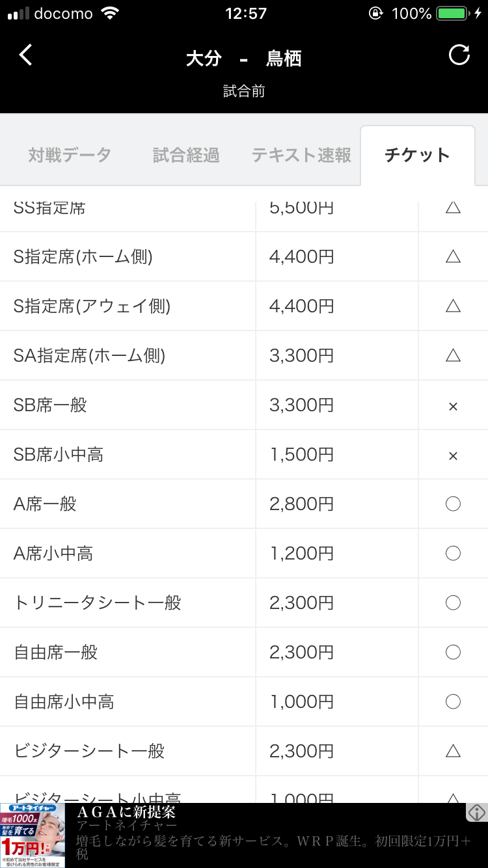Tap the back arrow icon
This screenshot has width=488, height=868.
25,56
